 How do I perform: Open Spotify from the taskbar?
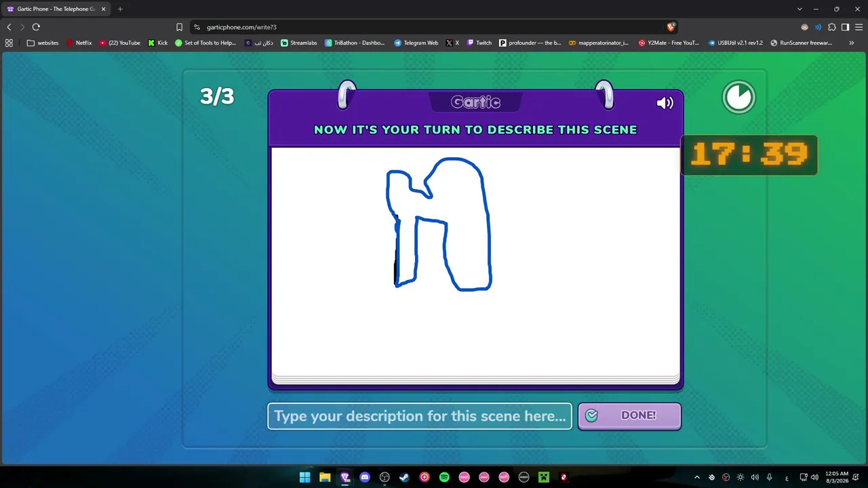(x=444, y=477)
